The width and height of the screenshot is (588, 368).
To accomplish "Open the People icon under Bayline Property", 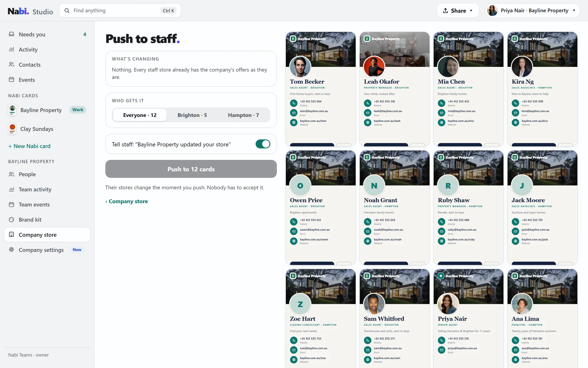I will coord(11,174).
